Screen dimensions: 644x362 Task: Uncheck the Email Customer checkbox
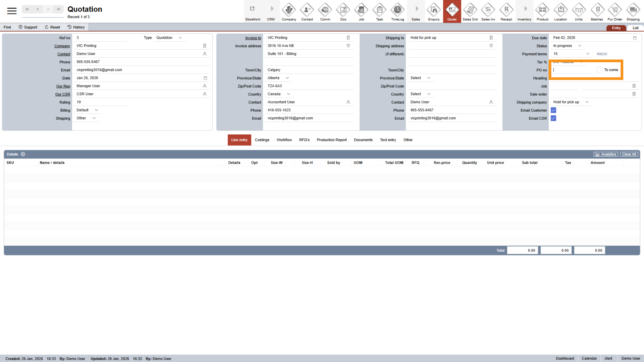(x=553, y=110)
